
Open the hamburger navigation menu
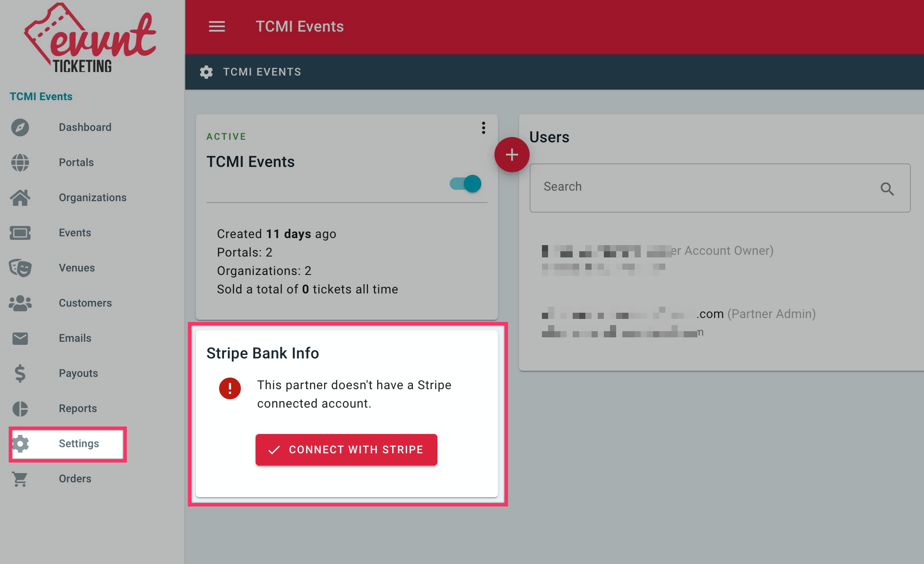click(x=217, y=27)
